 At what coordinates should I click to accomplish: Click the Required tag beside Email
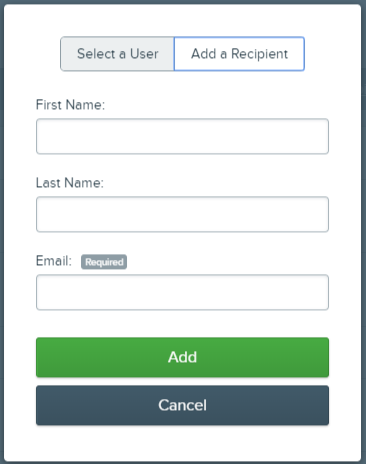104,262
